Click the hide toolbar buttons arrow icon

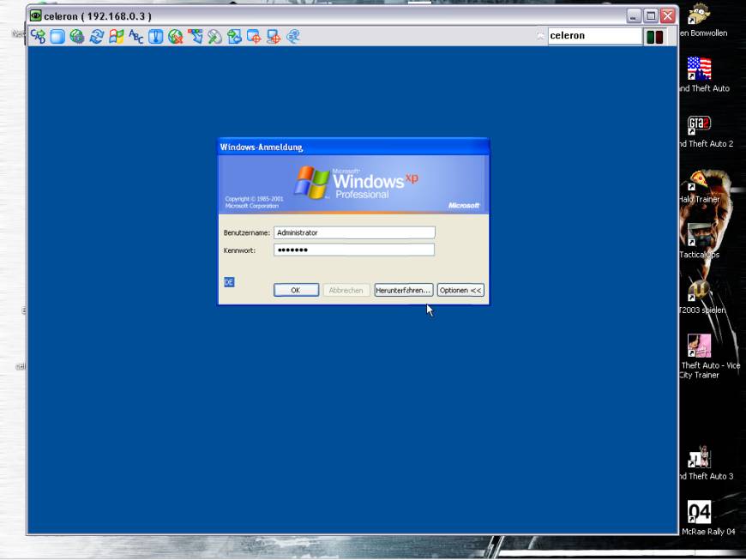coord(195,36)
